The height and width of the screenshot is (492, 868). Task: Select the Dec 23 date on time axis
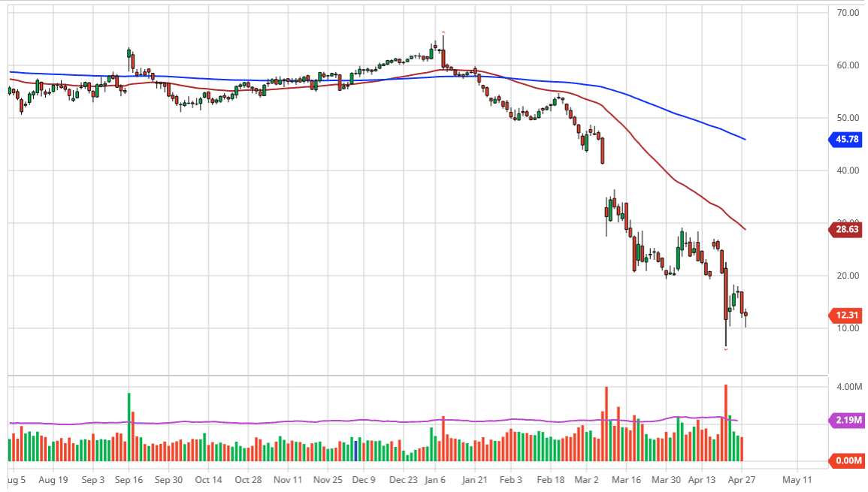[x=404, y=479]
